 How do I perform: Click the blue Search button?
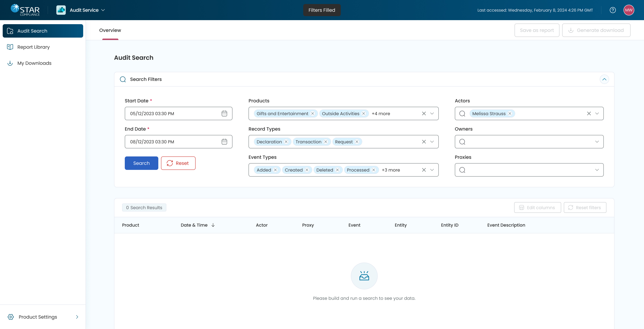click(141, 163)
